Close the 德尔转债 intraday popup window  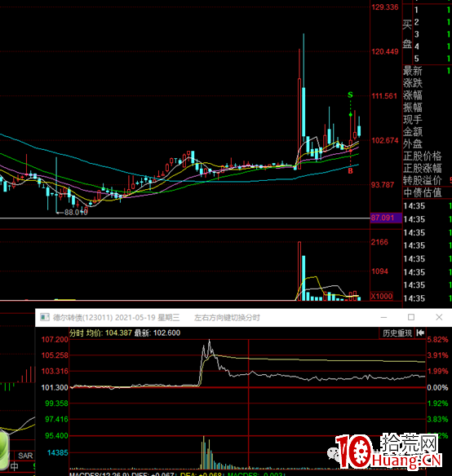(439, 317)
